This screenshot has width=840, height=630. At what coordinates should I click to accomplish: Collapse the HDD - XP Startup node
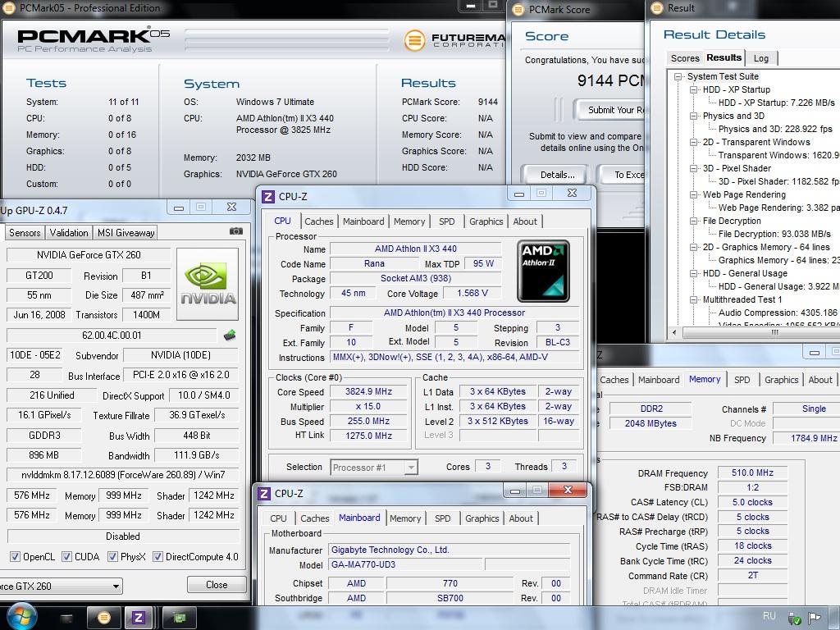[x=693, y=90]
